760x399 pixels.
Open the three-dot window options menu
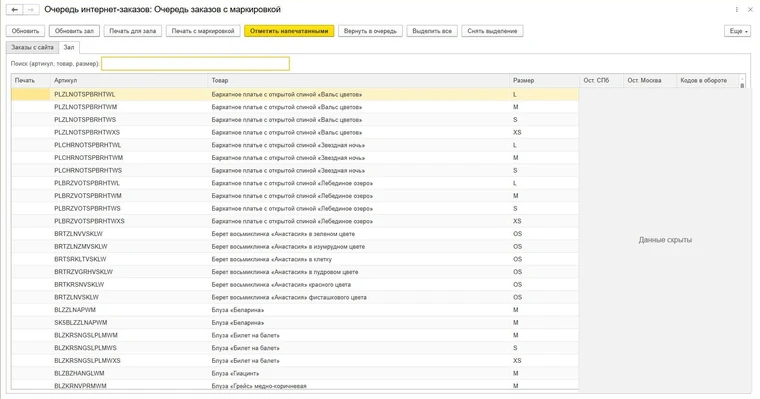pos(737,10)
